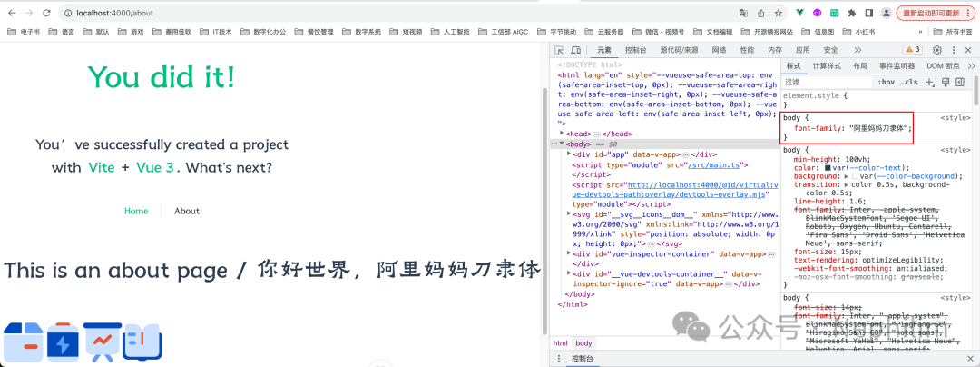Open the 计算样式 sidebar tab
Screen dimensions: 980x367
pyautogui.click(x=827, y=65)
